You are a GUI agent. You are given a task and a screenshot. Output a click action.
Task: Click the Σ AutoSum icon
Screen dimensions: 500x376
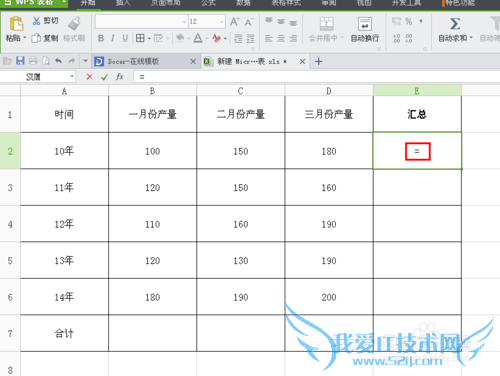(x=455, y=24)
